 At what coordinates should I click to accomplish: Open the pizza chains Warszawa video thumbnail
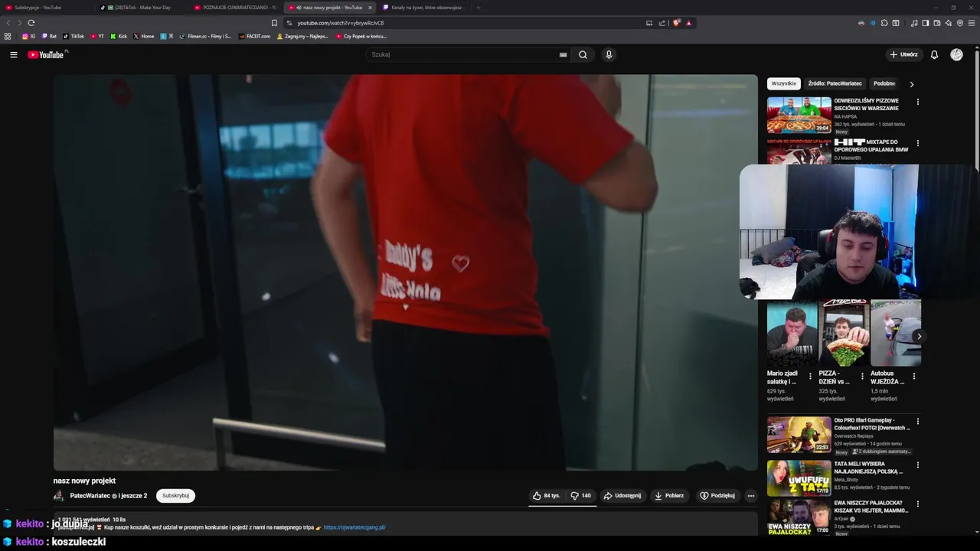point(799,115)
